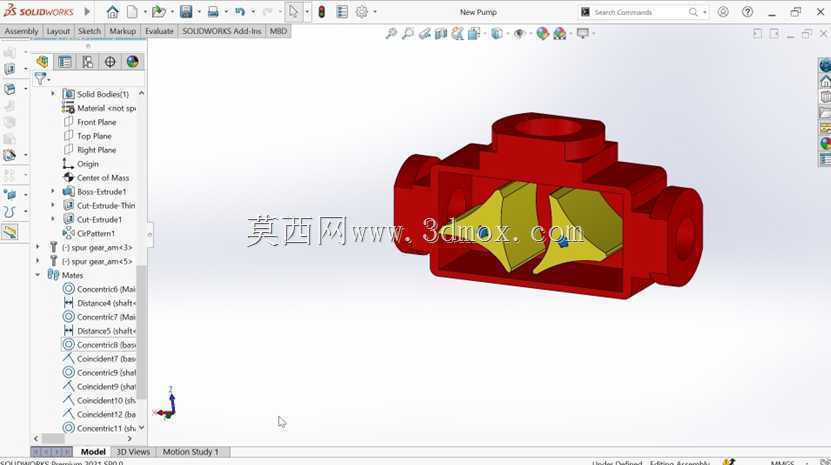Expand the Cut-Extrude-Thin feature

(x=52, y=205)
